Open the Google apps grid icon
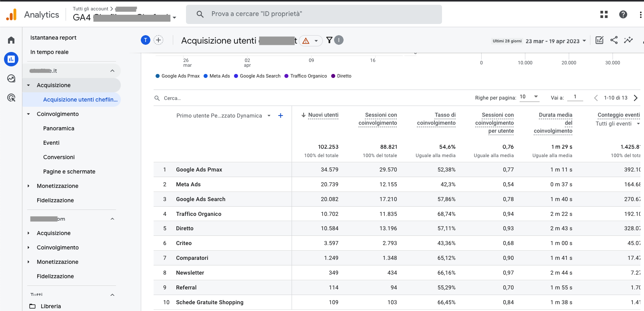The height and width of the screenshot is (311, 644). (604, 14)
